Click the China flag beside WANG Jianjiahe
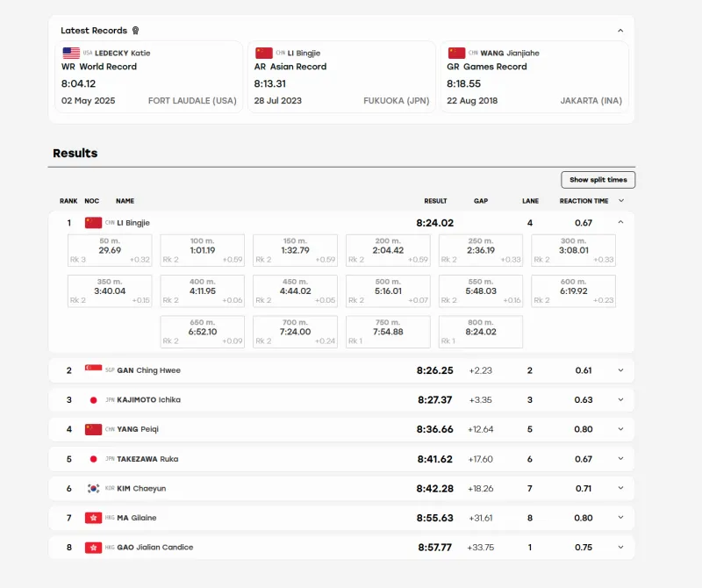 click(456, 53)
